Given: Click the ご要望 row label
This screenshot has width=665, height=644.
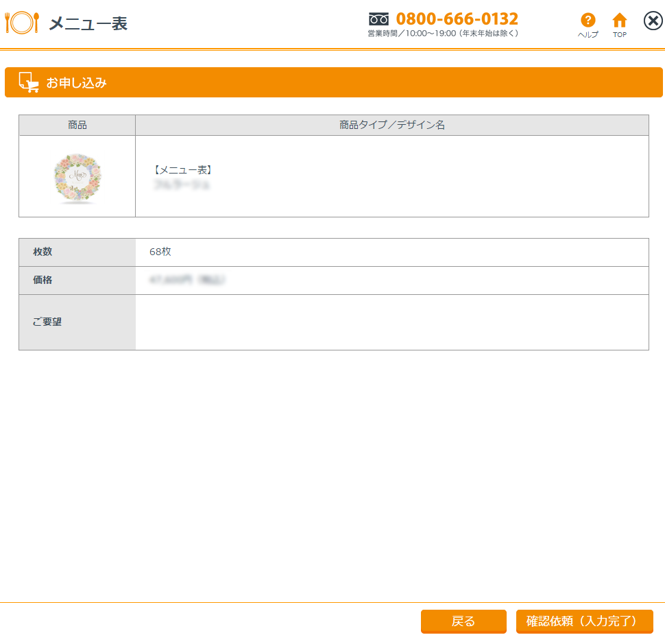Looking at the screenshot, I should 47,322.
